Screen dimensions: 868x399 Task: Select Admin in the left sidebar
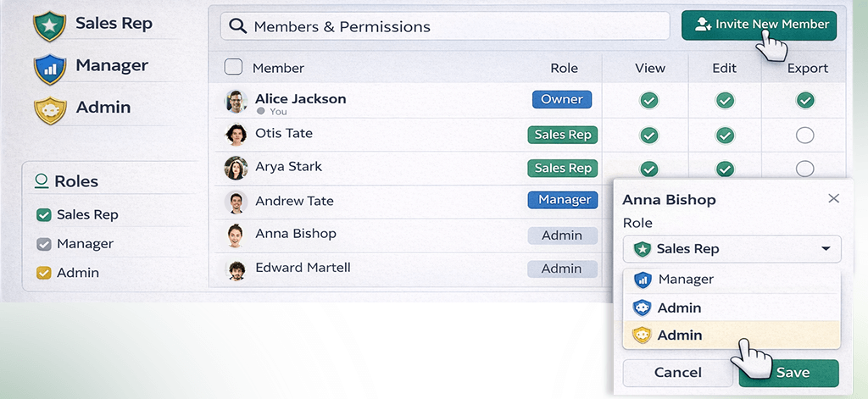(103, 107)
